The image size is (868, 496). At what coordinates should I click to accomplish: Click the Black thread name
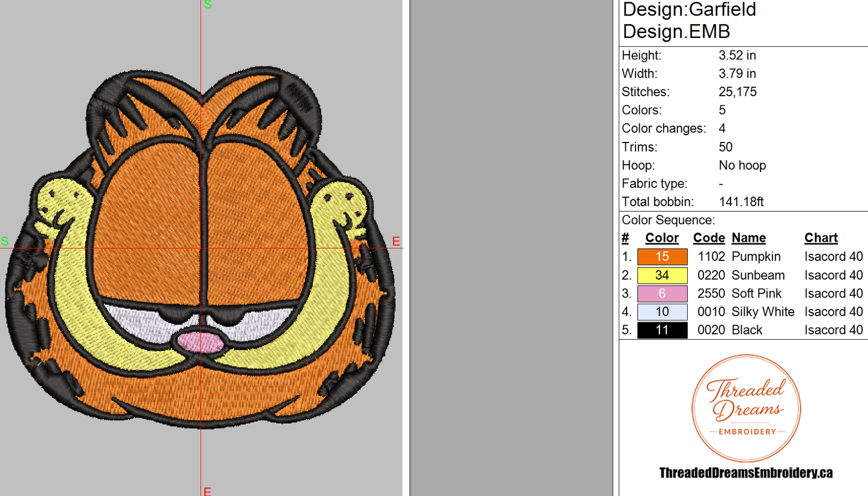[x=747, y=330]
